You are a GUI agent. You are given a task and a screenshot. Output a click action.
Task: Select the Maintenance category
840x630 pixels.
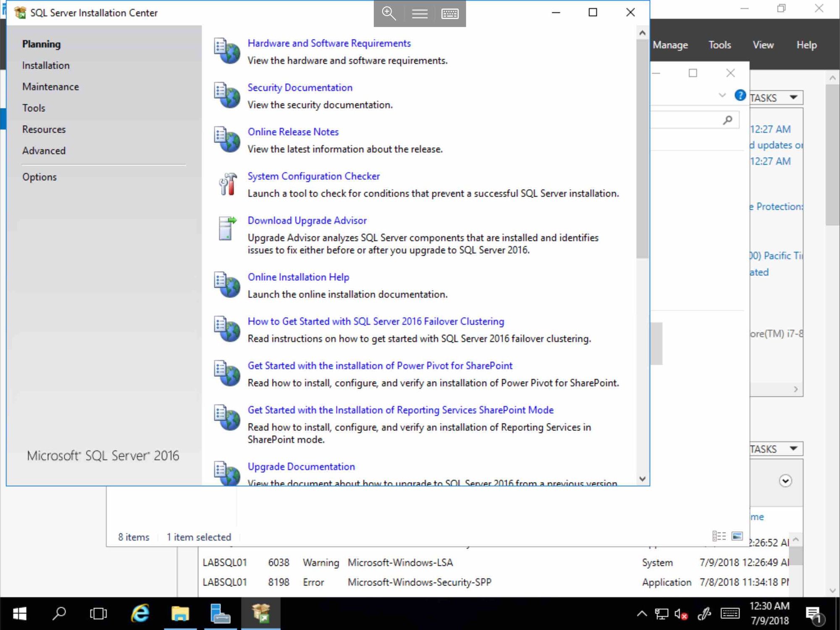click(x=50, y=87)
